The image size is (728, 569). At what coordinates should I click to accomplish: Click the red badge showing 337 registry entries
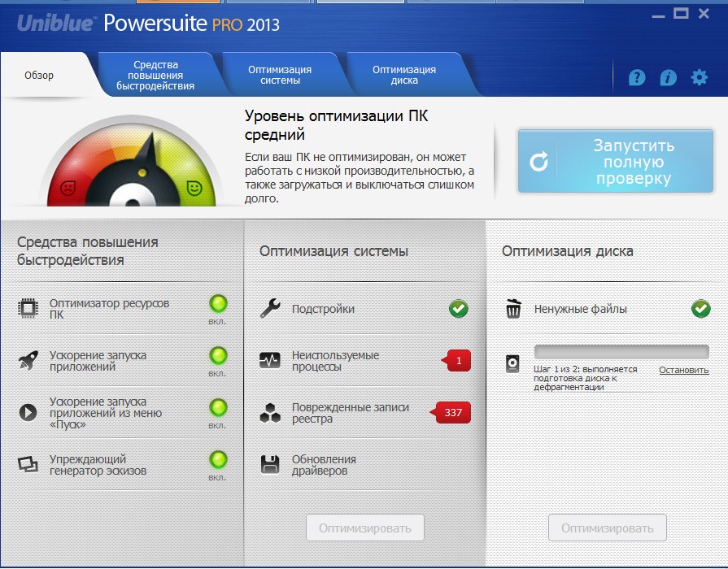[x=451, y=413]
